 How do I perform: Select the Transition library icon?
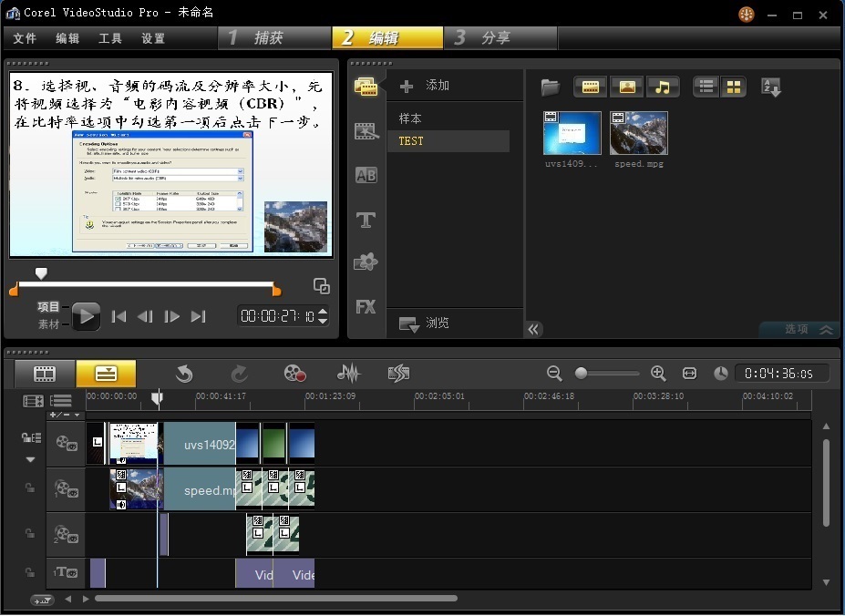[366, 175]
